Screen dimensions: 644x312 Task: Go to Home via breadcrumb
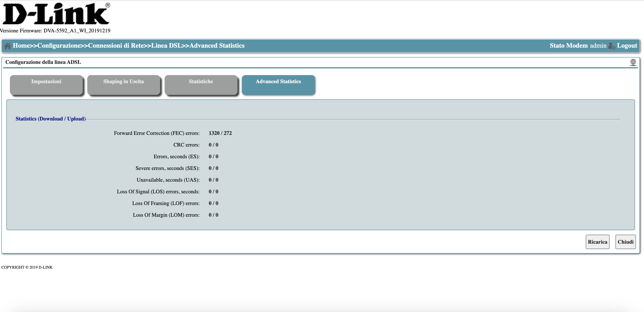click(21, 45)
